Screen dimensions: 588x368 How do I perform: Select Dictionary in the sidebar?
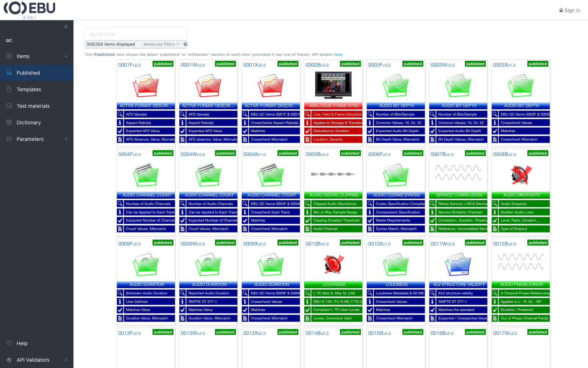[37, 123]
